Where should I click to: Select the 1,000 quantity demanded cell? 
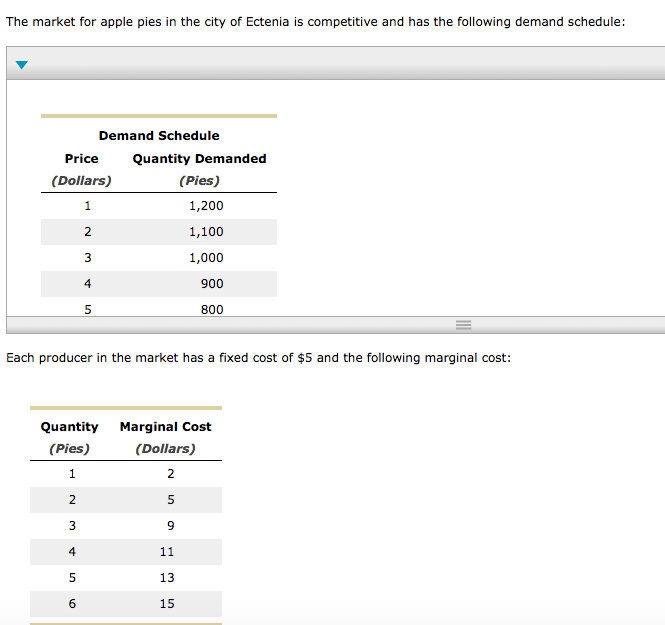click(206, 257)
